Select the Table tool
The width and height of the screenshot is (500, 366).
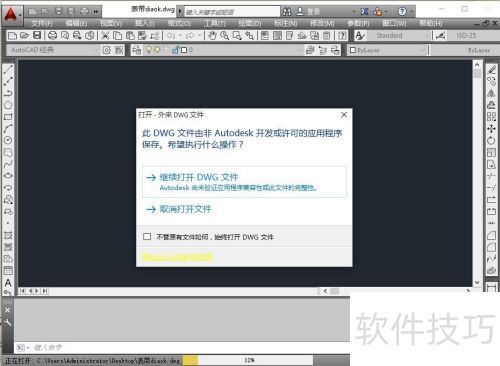click(x=8, y=270)
